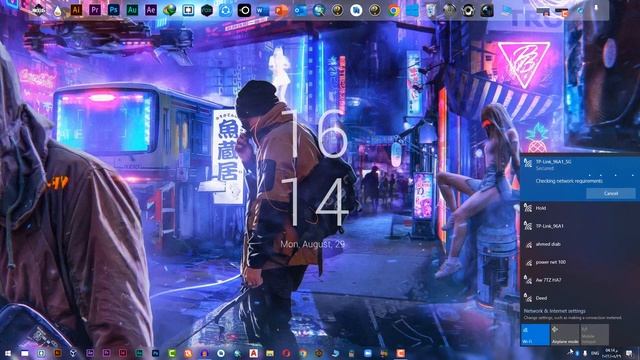The height and width of the screenshot is (360, 640).
Task: Select the TP-Link_96A1 Wi-Fi network
Action: click(580, 226)
